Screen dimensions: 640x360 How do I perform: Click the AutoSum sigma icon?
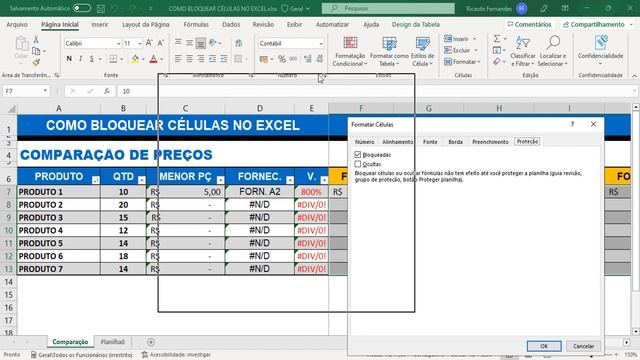[497, 39]
